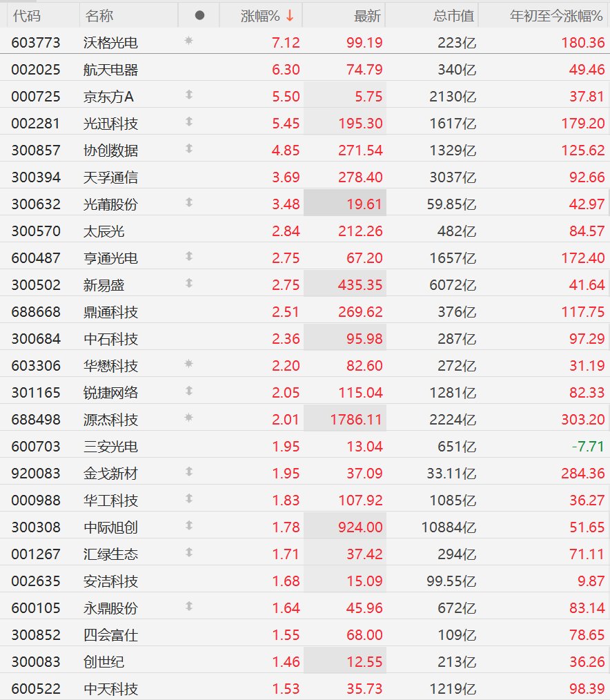Click the marker icon beside 金戈新材
Screen dimensions: 610x700
click(x=189, y=471)
